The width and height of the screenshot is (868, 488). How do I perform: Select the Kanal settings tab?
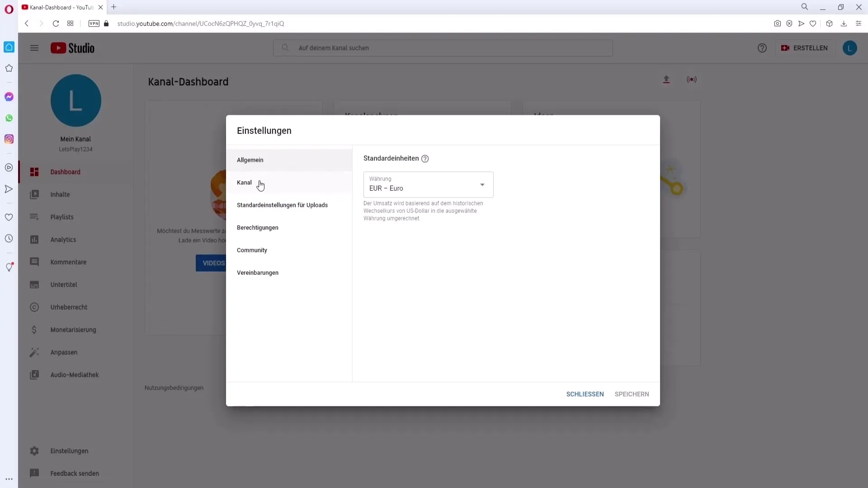(245, 183)
